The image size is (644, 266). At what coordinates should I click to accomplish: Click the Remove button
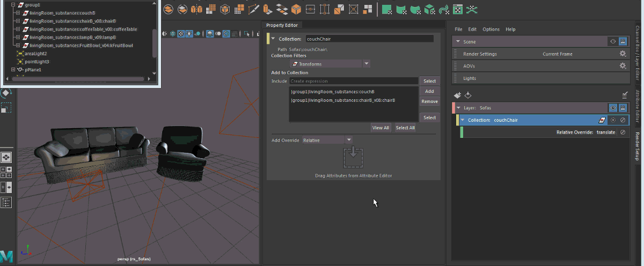click(x=429, y=101)
